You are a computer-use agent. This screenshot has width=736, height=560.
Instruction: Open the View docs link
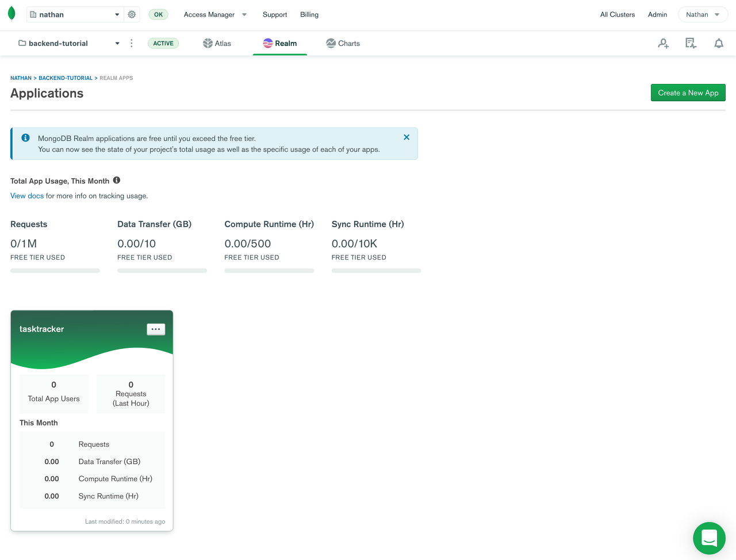pos(27,196)
